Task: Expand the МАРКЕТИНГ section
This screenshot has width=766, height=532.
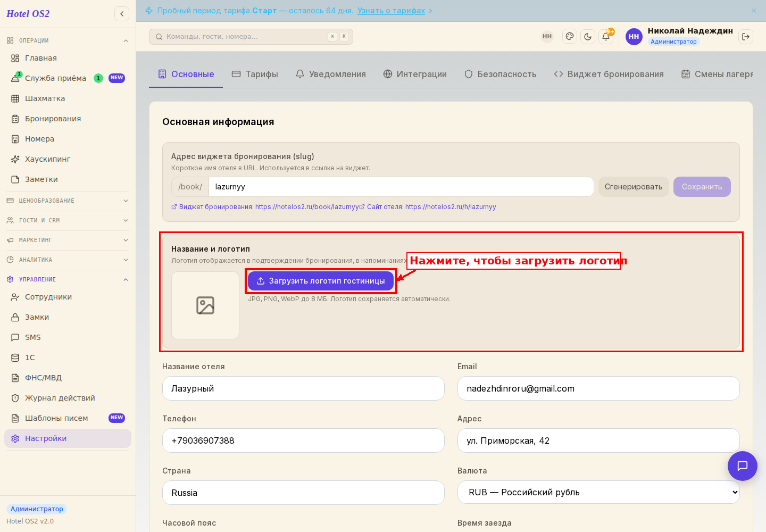Action: click(68, 240)
